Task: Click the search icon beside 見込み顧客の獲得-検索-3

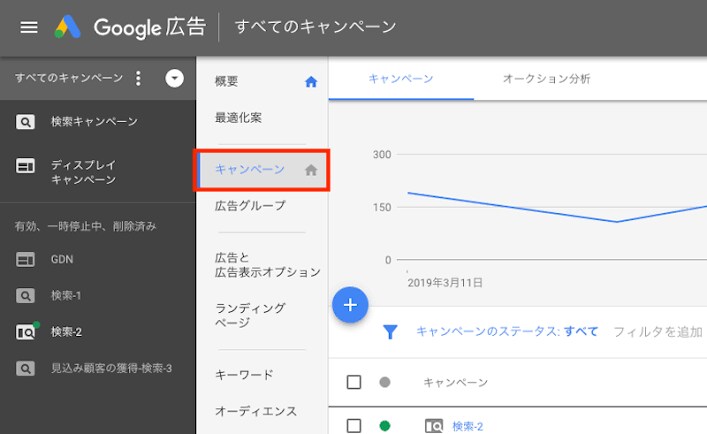Action: [25, 368]
